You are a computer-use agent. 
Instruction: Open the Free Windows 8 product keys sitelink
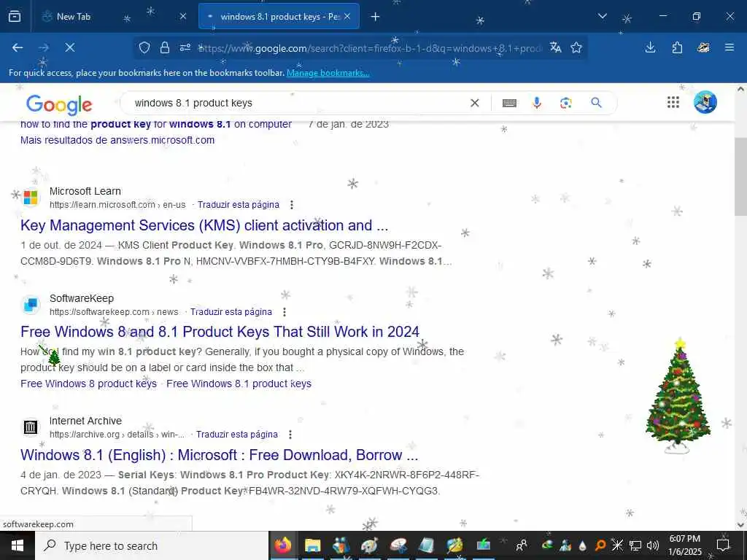(x=88, y=384)
